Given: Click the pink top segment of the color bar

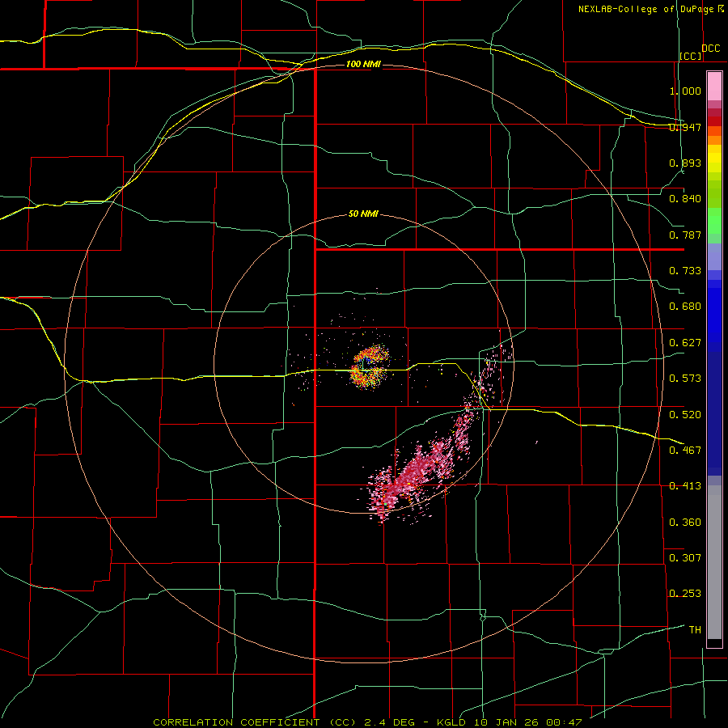Looking at the screenshot, I should click(x=714, y=86).
